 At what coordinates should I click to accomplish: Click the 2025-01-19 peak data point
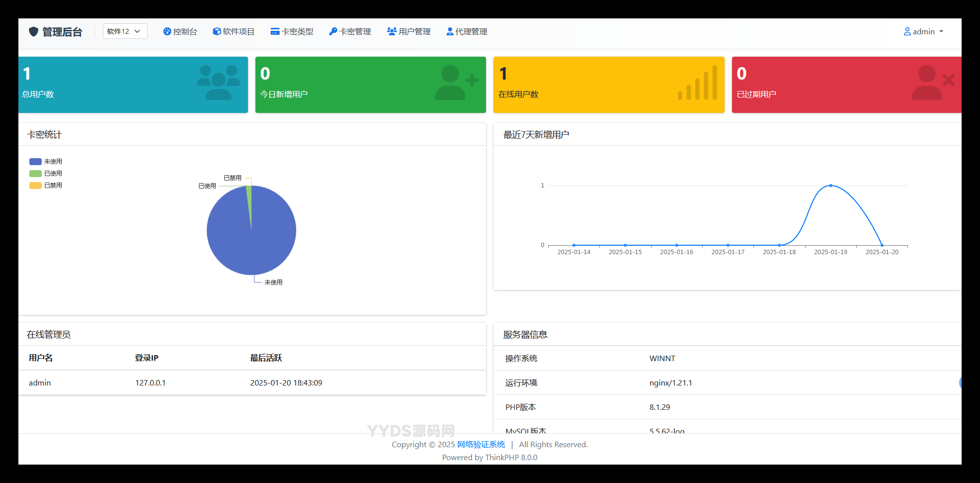pyautogui.click(x=830, y=186)
